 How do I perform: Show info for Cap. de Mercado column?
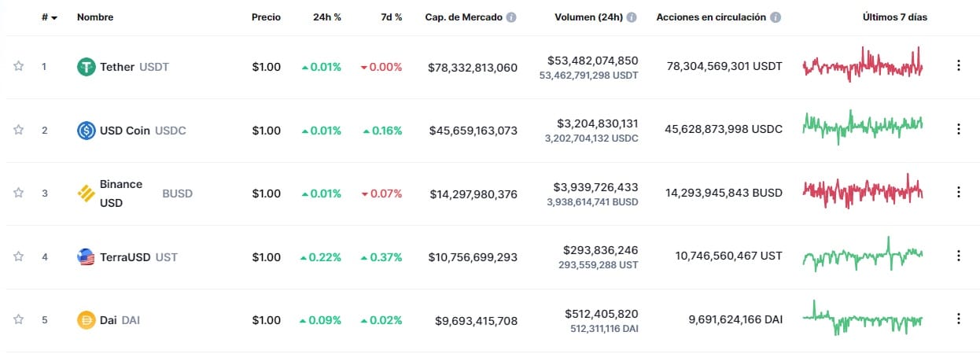coord(511,17)
